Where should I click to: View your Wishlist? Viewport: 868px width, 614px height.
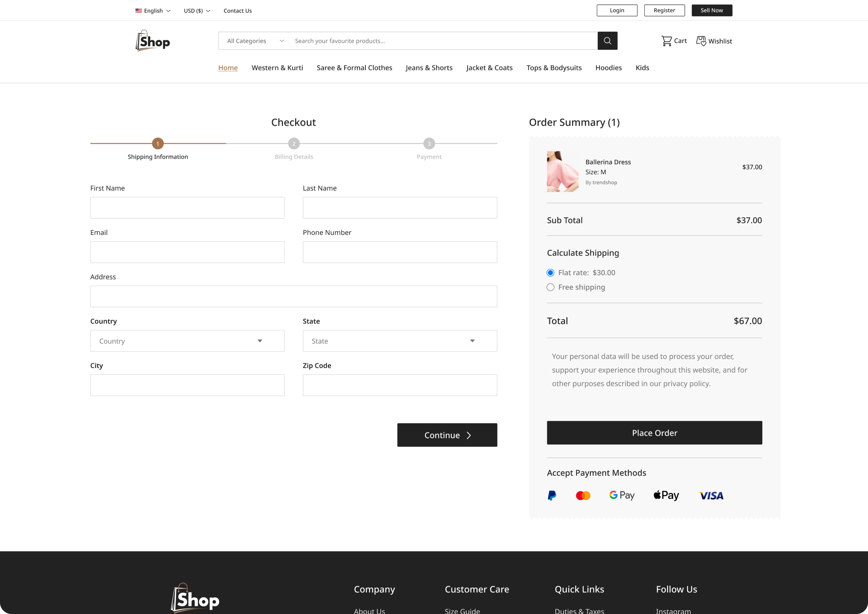(714, 41)
